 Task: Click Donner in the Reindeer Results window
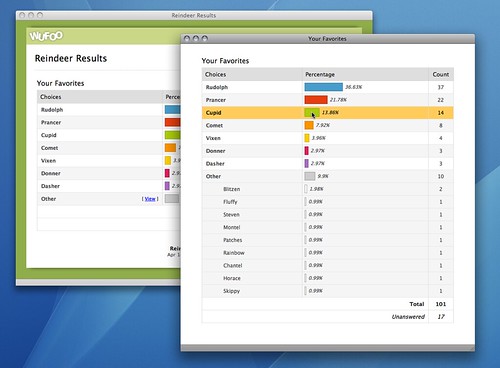51,173
